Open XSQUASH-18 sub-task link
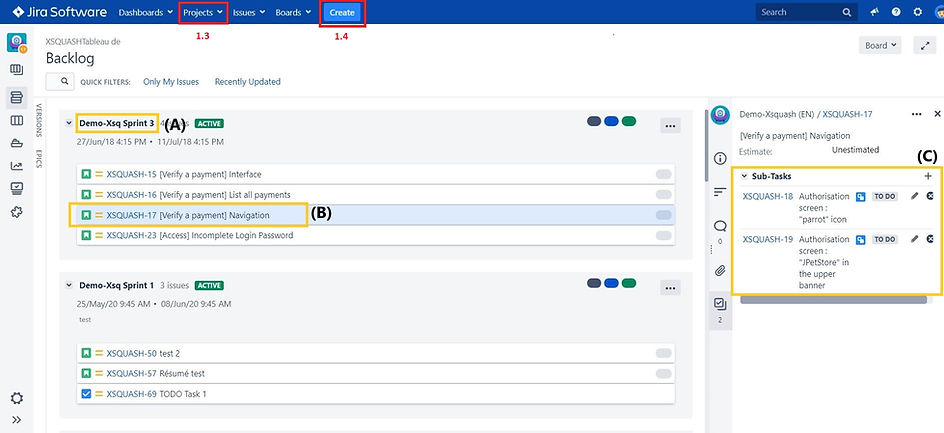The width and height of the screenshot is (944, 433). click(768, 196)
